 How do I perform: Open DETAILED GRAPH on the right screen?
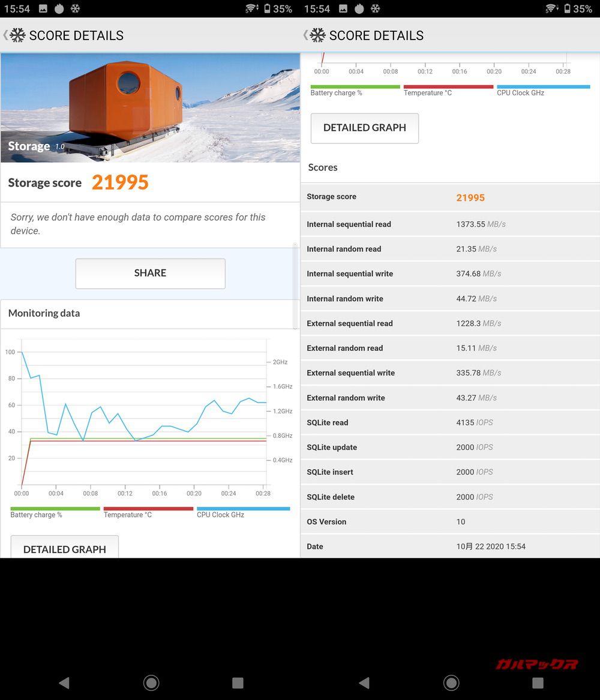364,128
